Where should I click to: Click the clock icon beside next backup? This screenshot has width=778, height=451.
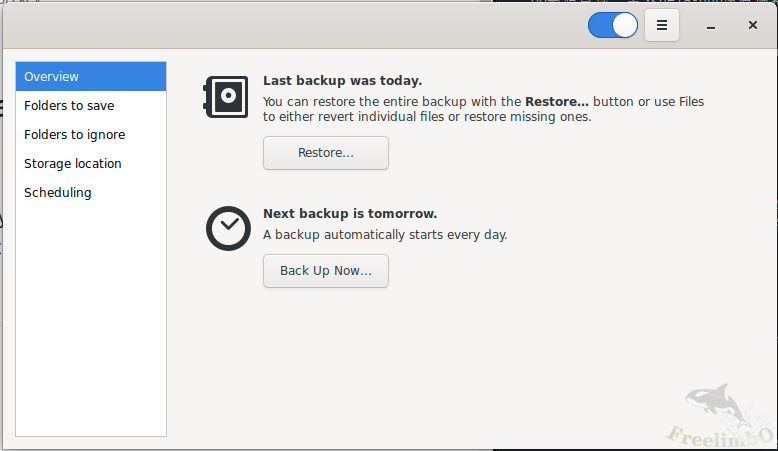tap(227, 227)
